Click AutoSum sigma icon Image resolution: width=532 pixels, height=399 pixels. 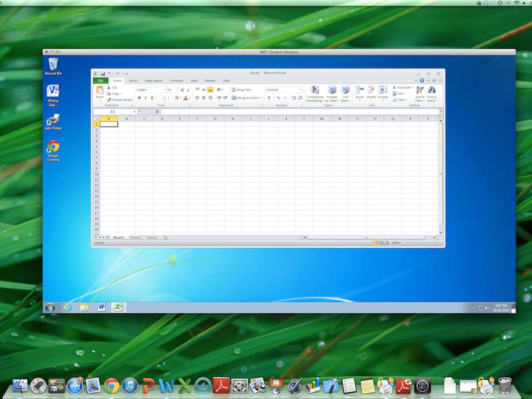394,88
